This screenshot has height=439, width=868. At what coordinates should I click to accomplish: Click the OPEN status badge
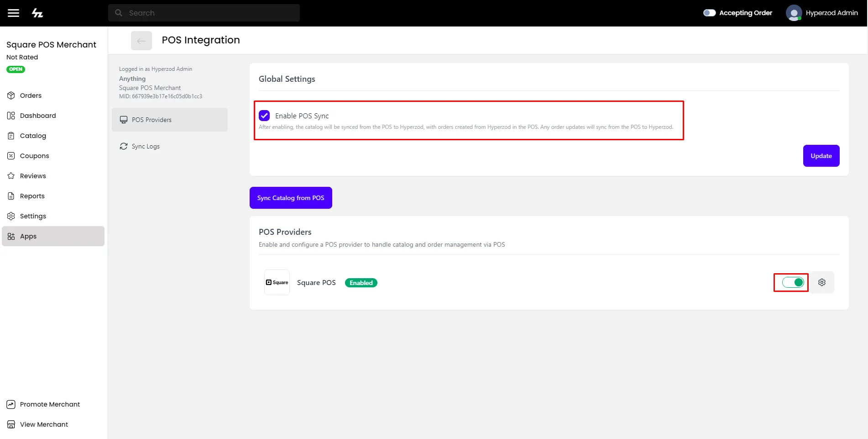(x=16, y=69)
